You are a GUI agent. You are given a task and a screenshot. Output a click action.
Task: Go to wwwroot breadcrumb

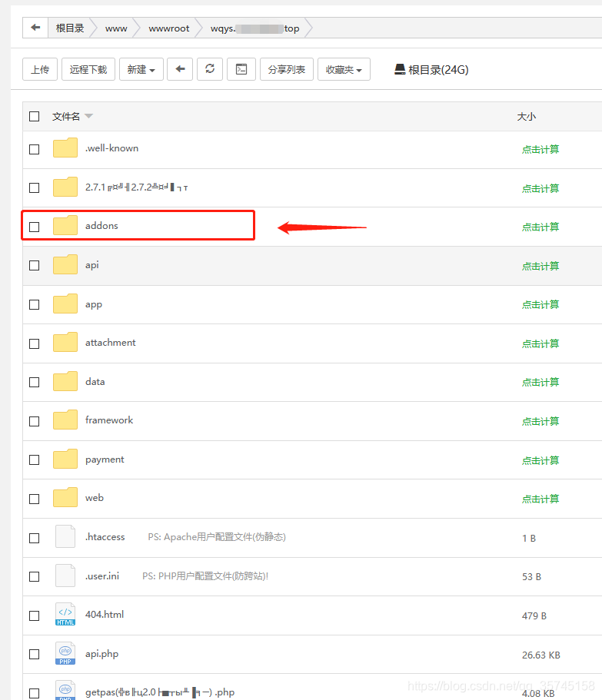point(169,28)
